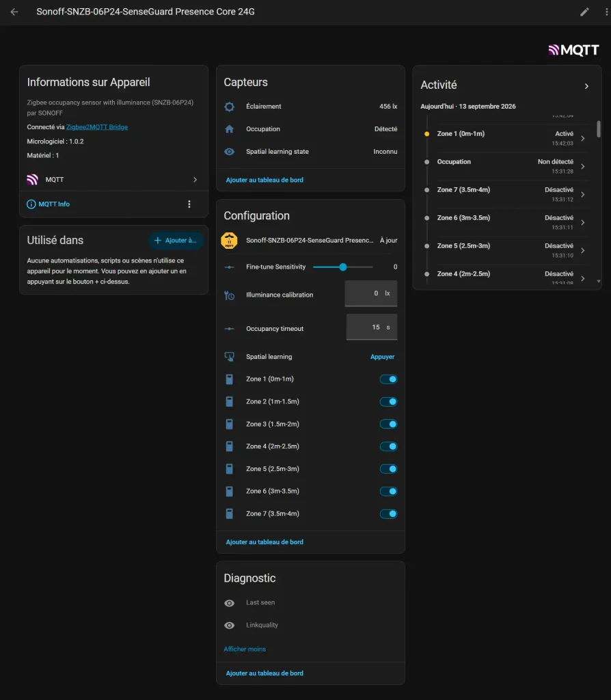Click the Zone 5 (2.5m-3m) switch icon
The height and width of the screenshot is (700, 611).
click(x=230, y=469)
